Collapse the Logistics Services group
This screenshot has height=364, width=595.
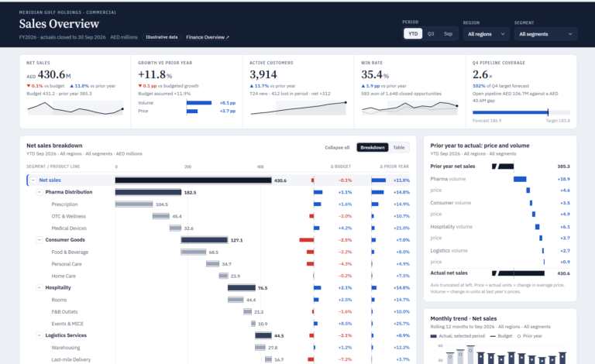coord(39,335)
